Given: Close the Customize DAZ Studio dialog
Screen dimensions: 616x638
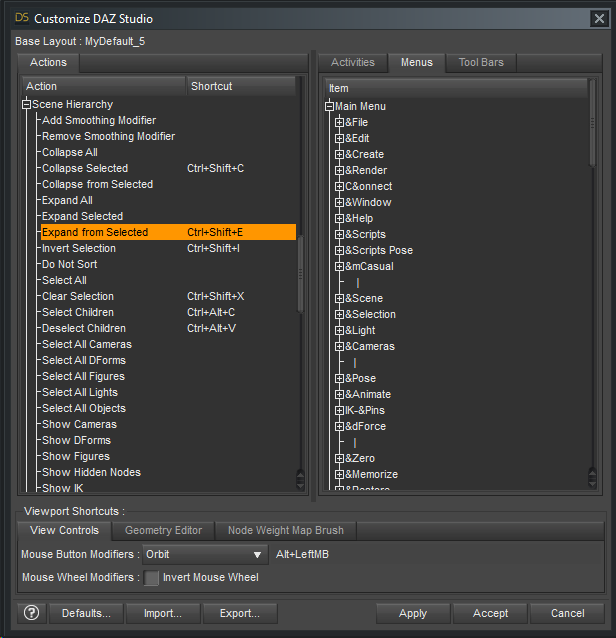Looking at the screenshot, I should coord(599,19).
